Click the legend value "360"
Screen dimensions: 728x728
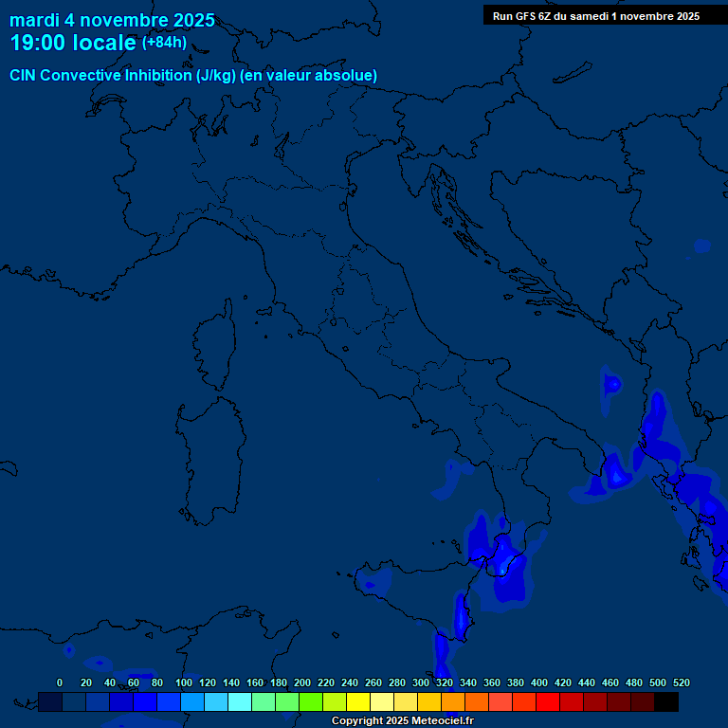click(x=491, y=682)
